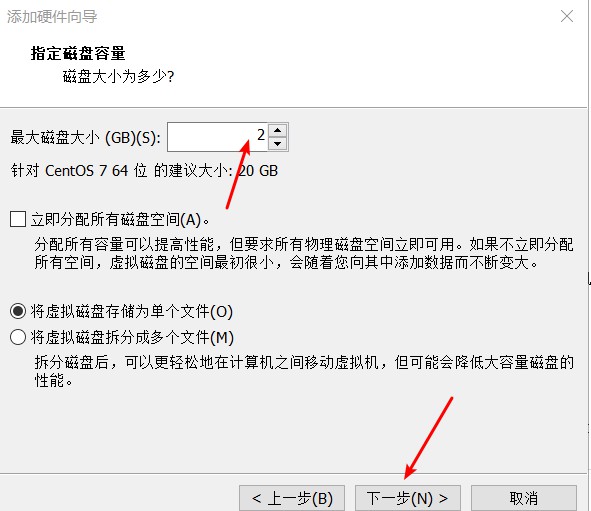The height and width of the screenshot is (511, 591).
Task: Cancel the wizard via the 取消 button
Action: pos(524,498)
